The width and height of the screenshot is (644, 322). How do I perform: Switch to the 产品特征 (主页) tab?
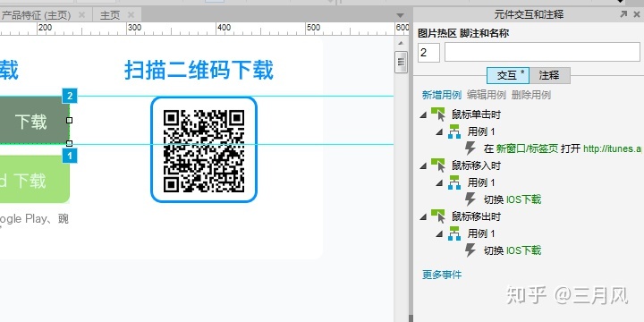point(36,15)
